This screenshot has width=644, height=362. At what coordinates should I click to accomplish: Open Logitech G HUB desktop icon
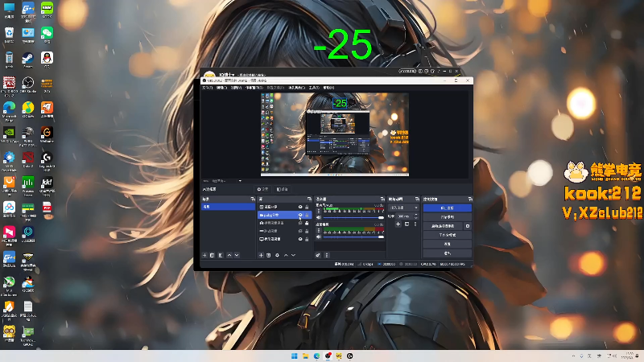tap(47, 160)
